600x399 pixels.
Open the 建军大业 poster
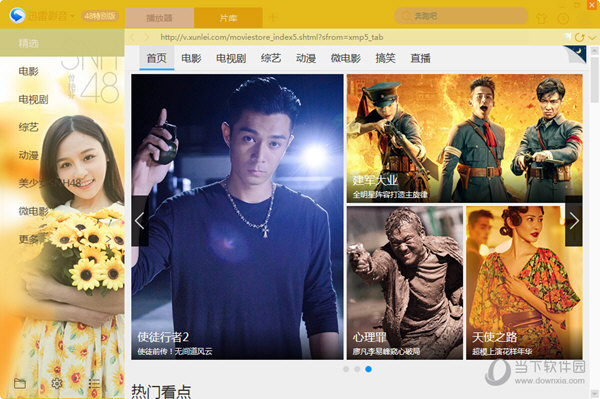[x=465, y=138]
